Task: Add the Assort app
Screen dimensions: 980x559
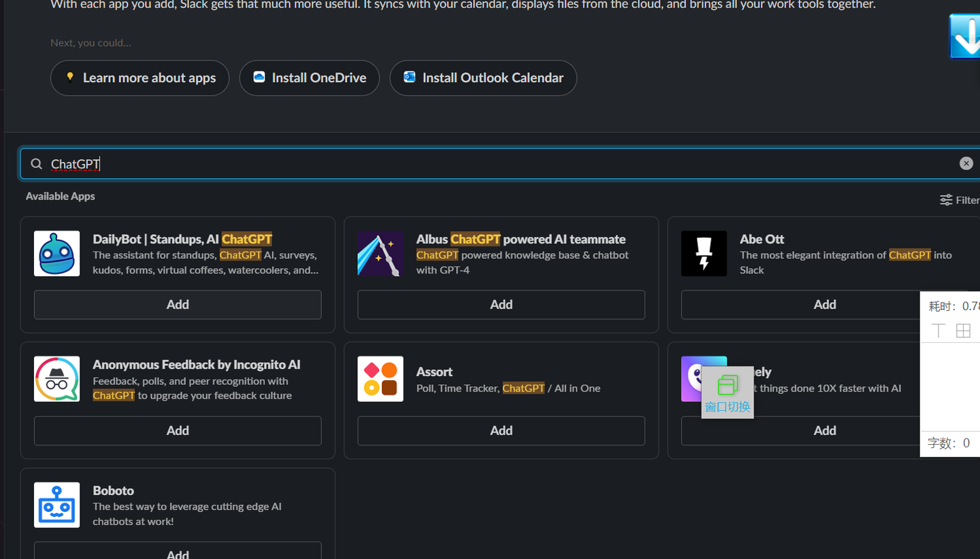Action: click(x=501, y=430)
